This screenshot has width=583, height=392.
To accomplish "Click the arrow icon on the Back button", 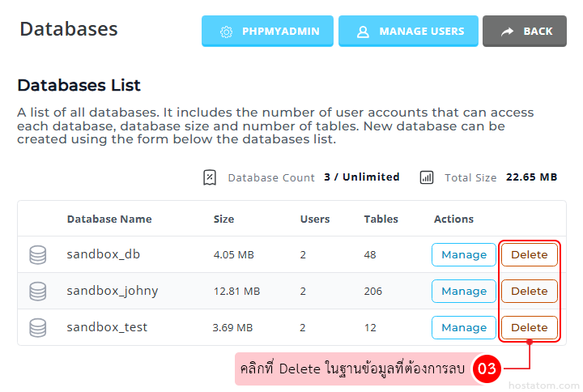I will tap(507, 32).
